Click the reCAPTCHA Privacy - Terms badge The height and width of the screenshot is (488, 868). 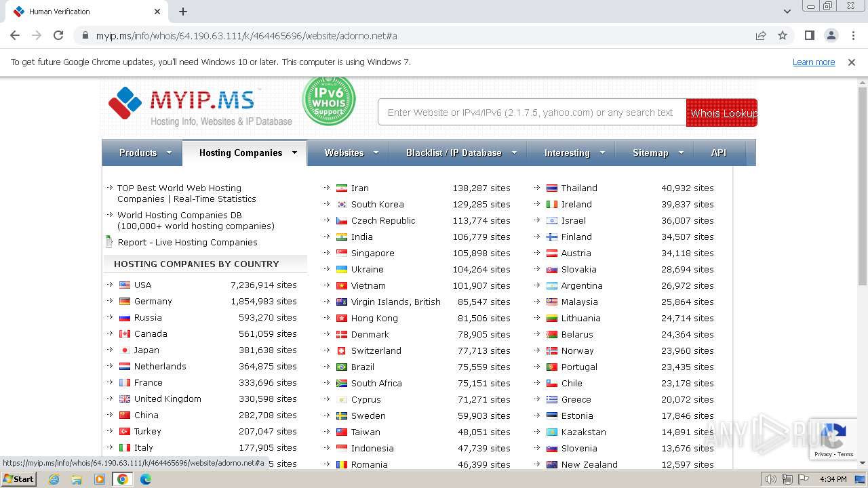[834, 439]
